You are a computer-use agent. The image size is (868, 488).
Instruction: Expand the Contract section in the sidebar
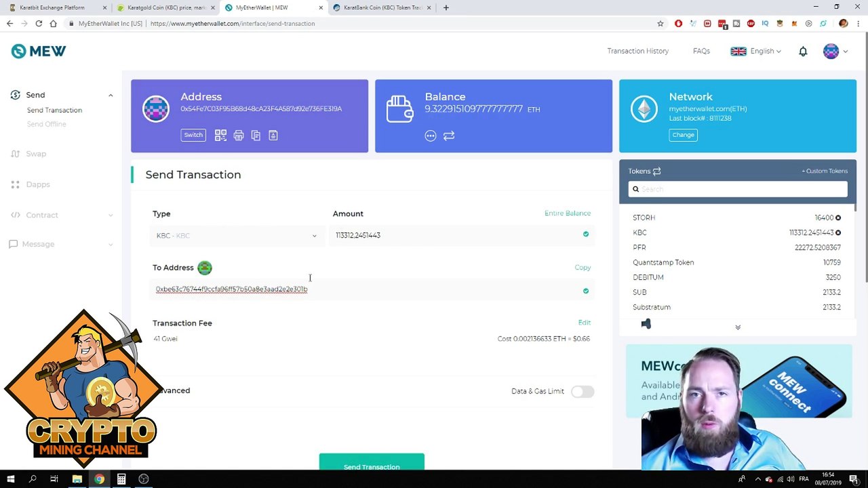click(x=111, y=216)
